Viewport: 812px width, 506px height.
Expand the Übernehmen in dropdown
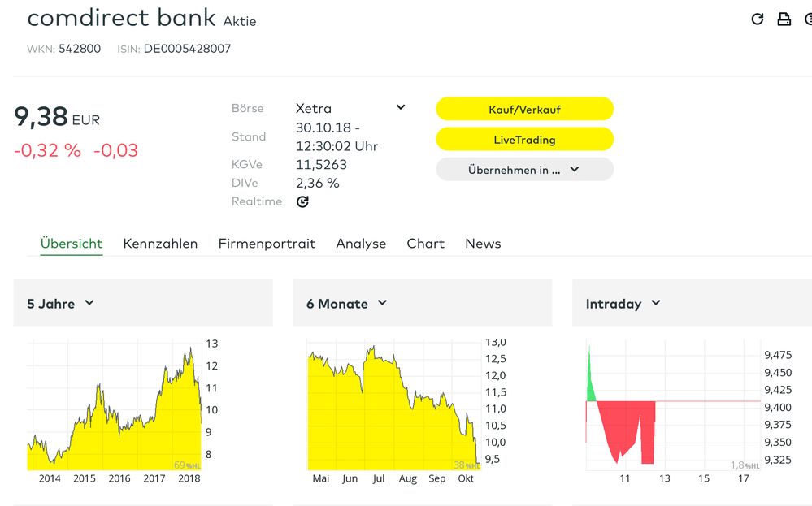tap(524, 170)
